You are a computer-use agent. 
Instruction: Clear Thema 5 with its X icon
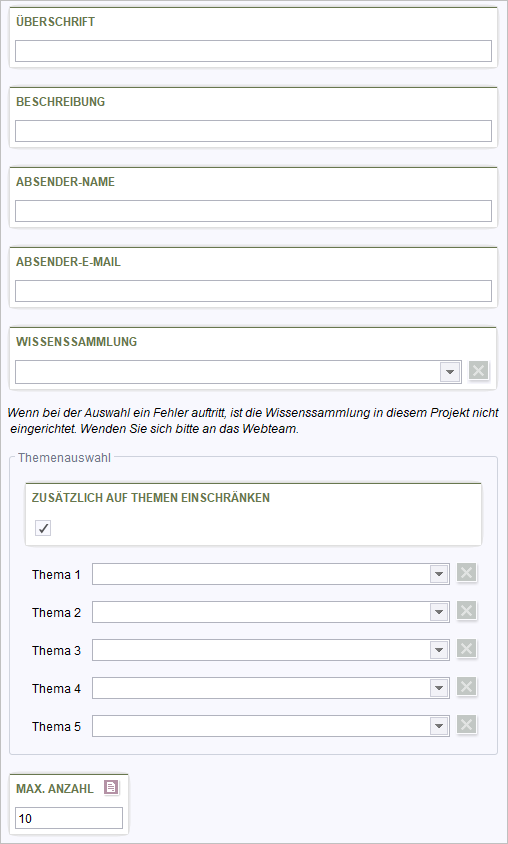(467, 725)
